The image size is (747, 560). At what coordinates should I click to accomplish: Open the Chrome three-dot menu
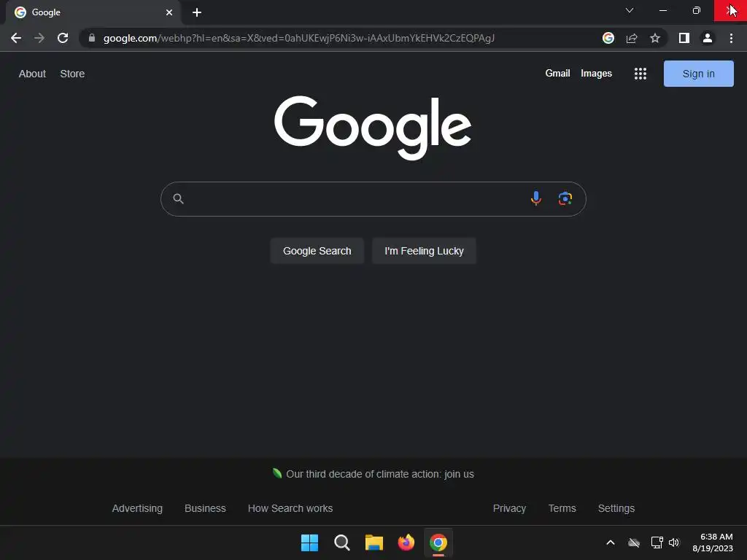point(731,38)
